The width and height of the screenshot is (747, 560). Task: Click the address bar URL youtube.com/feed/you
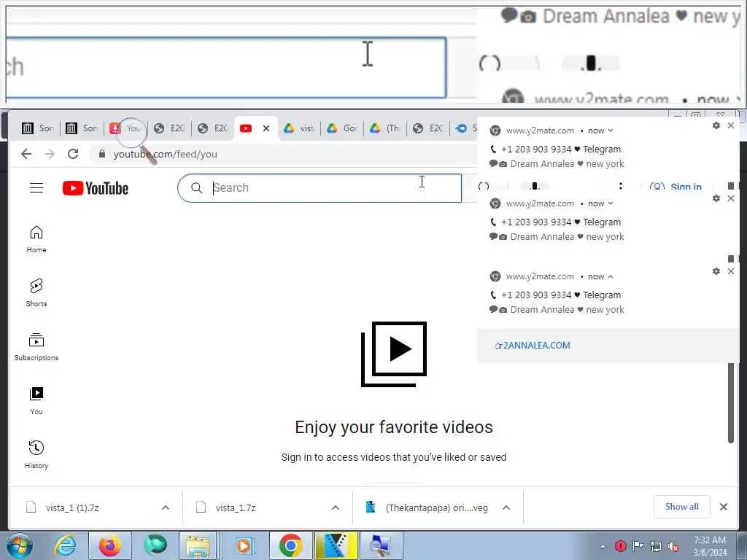166,154
